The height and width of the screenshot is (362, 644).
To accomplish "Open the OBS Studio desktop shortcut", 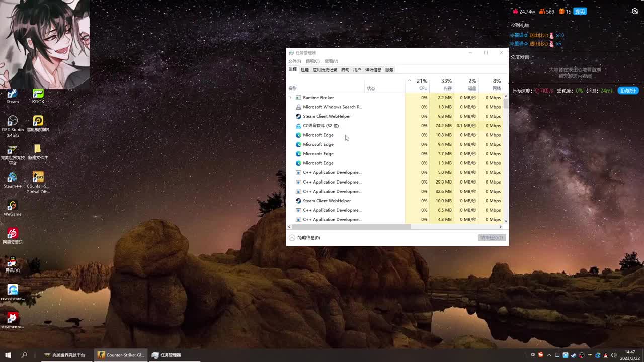I will (x=13, y=121).
